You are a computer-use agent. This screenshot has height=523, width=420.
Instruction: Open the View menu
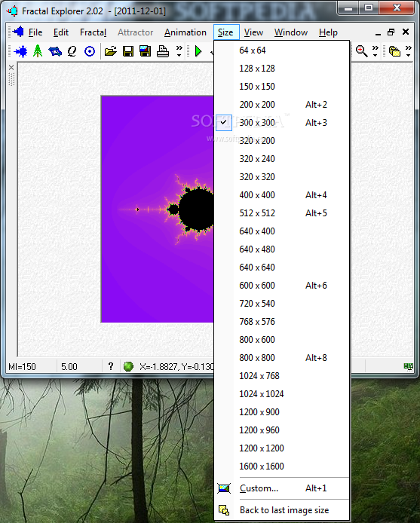[253, 32]
